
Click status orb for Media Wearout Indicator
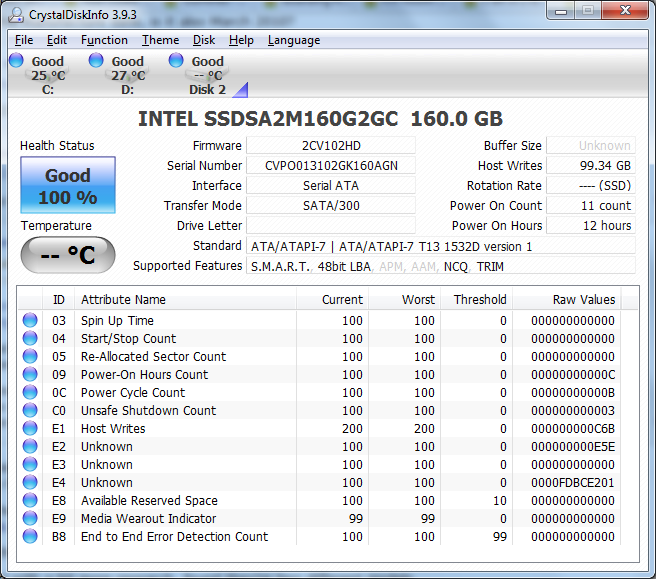pos(30,518)
